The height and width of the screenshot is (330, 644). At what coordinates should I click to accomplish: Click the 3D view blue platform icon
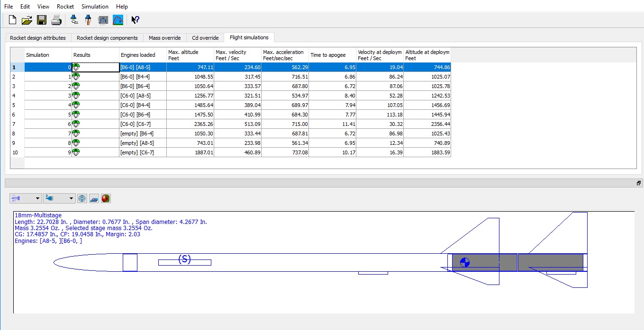pos(94,198)
